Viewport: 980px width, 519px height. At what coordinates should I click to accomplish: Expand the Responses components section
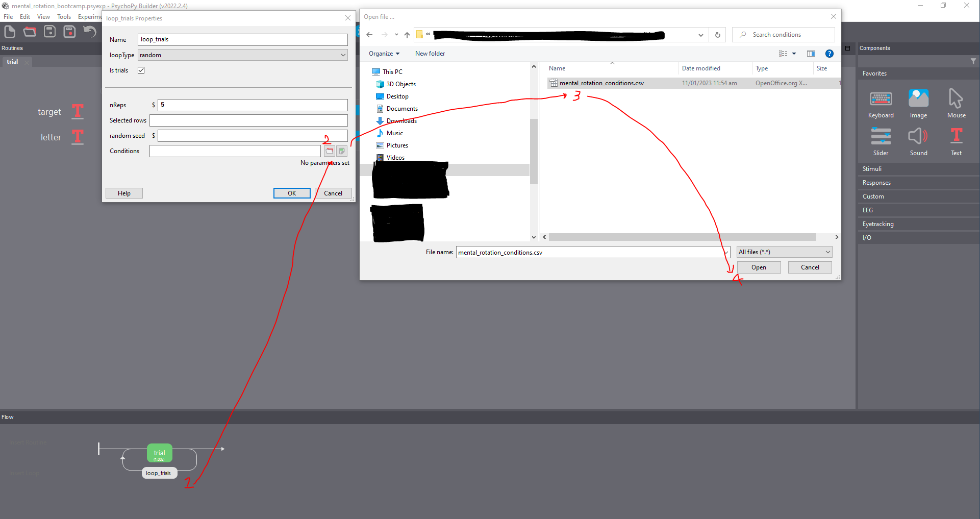pyautogui.click(x=876, y=183)
